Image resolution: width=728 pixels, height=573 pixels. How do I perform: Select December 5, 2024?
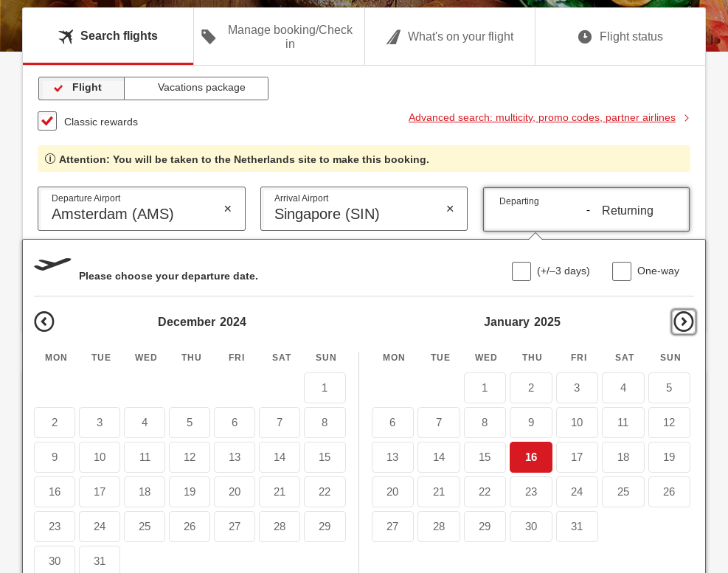tap(190, 423)
